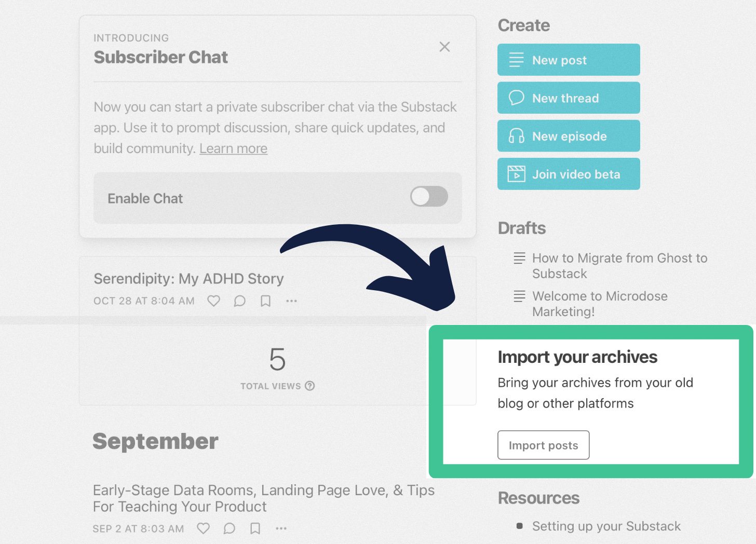This screenshot has height=544, width=756.
Task: Like the Early-Stage Data Rooms post
Action: 203,528
